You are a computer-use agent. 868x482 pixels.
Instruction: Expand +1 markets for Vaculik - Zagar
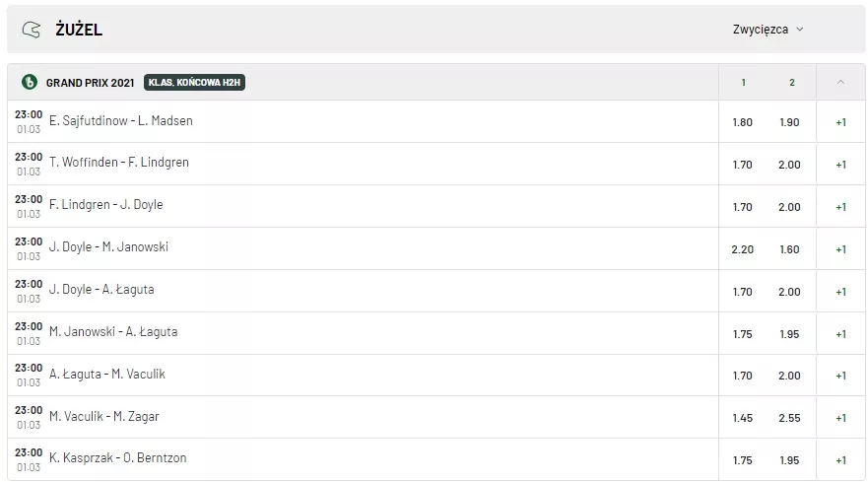point(840,418)
